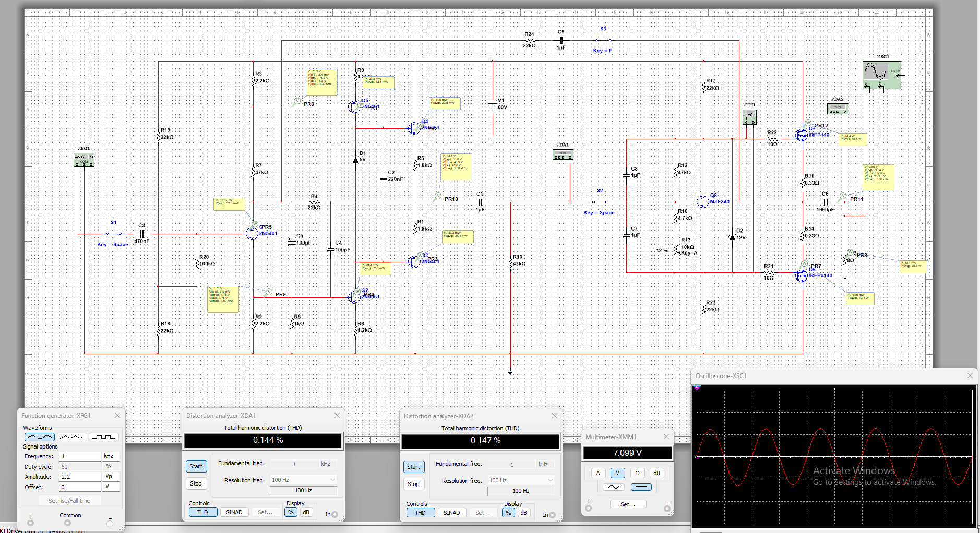The width and height of the screenshot is (980, 533).
Task: Click the XDA1 distortion analyzer symbol on schematic
Action: click(x=563, y=154)
